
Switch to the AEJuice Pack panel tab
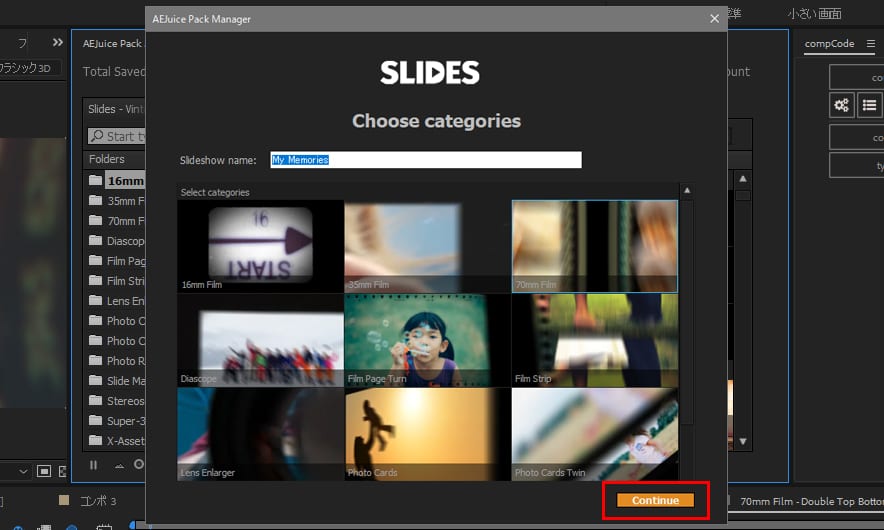coord(112,43)
